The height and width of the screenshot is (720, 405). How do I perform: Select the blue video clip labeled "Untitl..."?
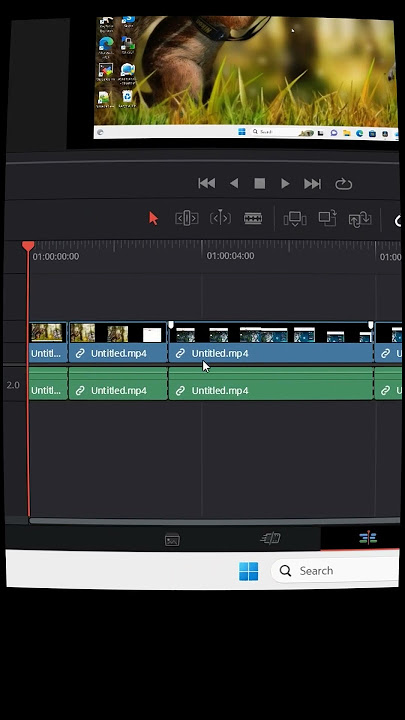tap(48, 343)
